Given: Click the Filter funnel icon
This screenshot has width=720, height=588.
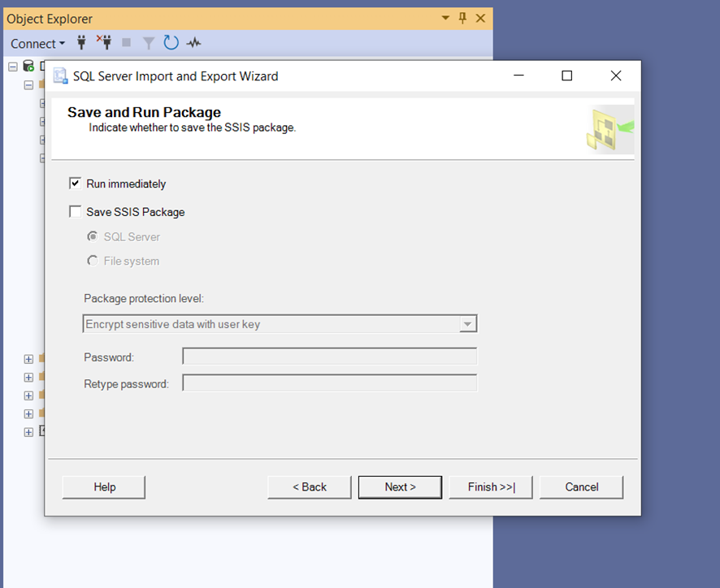Looking at the screenshot, I should pyautogui.click(x=149, y=43).
